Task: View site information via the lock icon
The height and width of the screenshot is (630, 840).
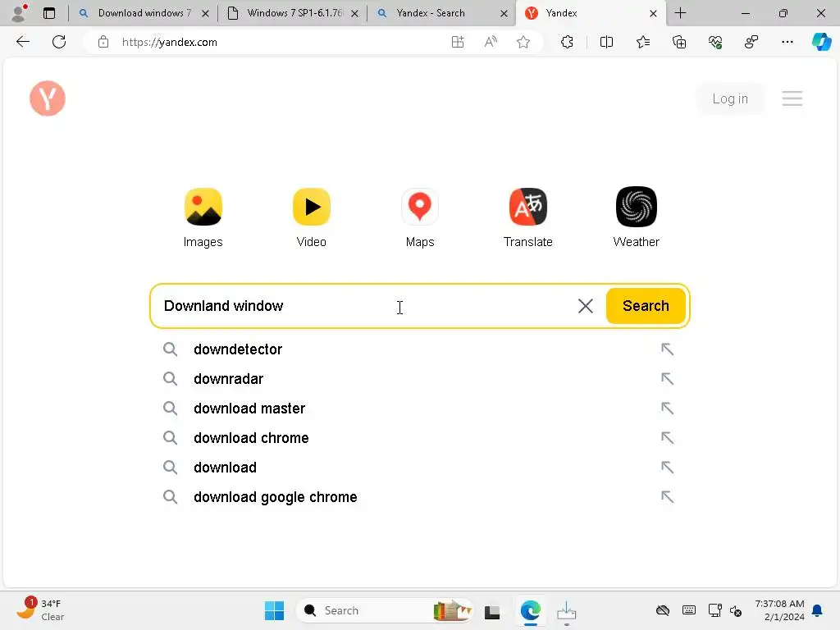Action: pyautogui.click(x=103, y=42)
